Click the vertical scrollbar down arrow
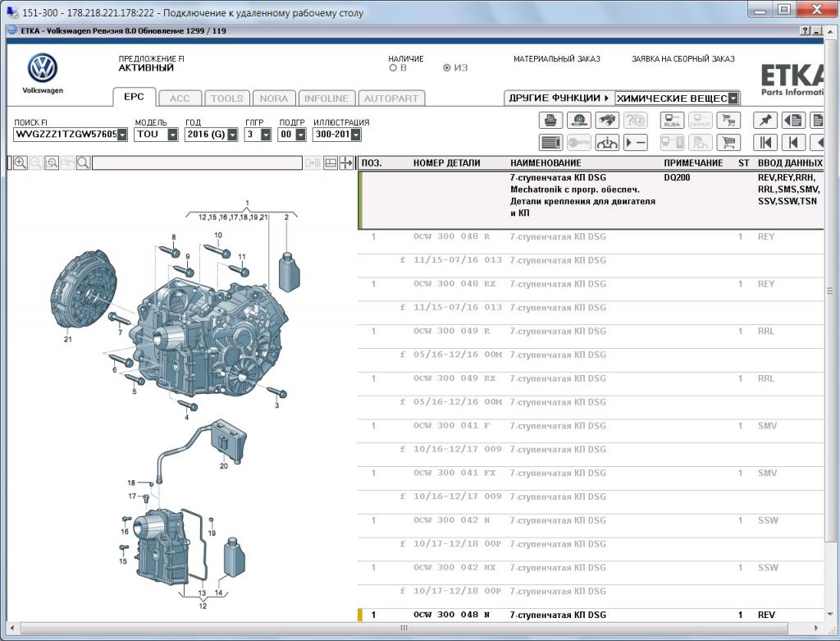 831,614
